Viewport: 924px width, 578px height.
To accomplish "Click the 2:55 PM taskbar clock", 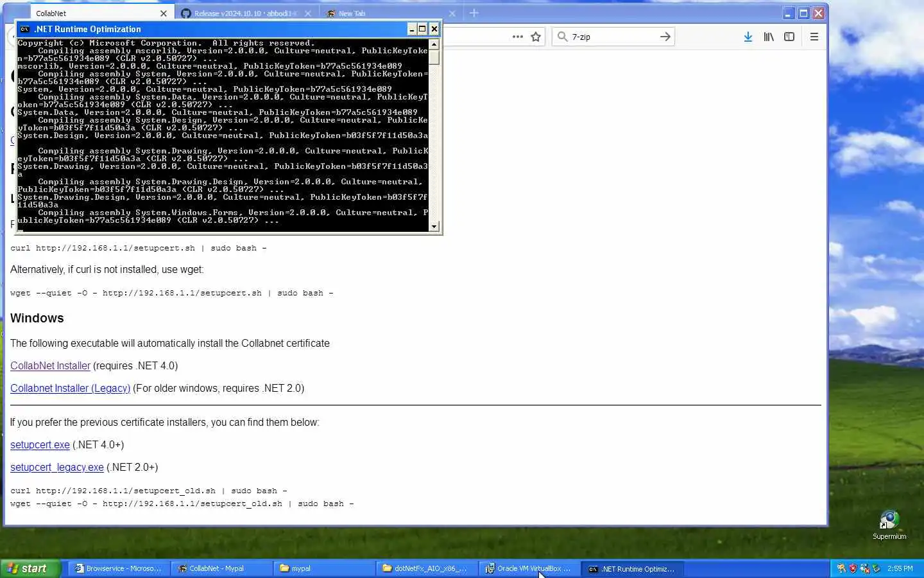I will coord(900,568).
